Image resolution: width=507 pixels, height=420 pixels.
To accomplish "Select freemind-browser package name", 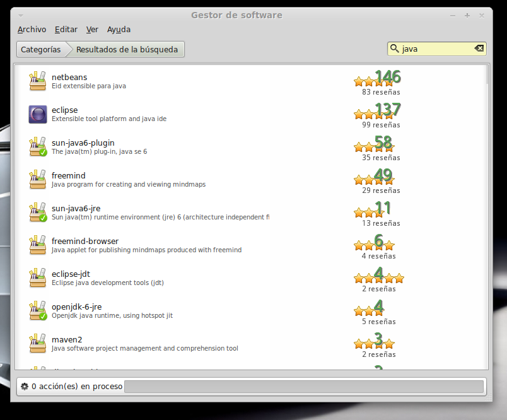I will point(85,241).
